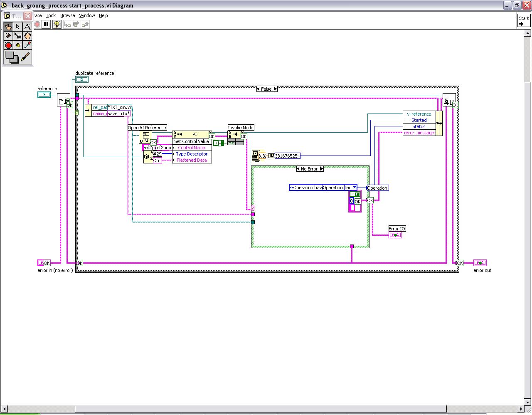Close the Tools palette
The height and width of the screenshot is (415, 532).
coord(27,16)
